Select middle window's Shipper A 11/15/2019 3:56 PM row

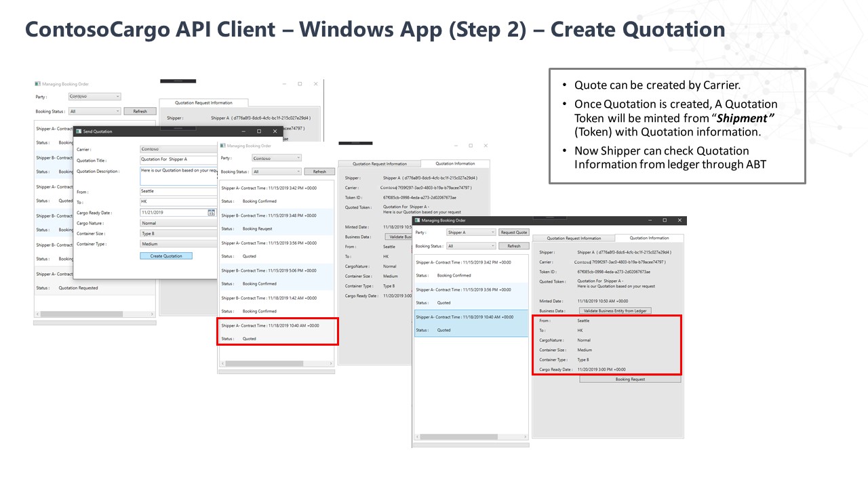click(x=276, y=249)
